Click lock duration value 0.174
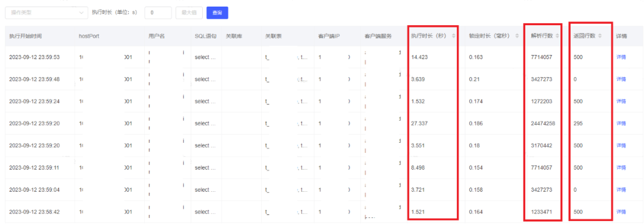The width and height of the screenshot is (644, 224). click(x=476, y=102)
